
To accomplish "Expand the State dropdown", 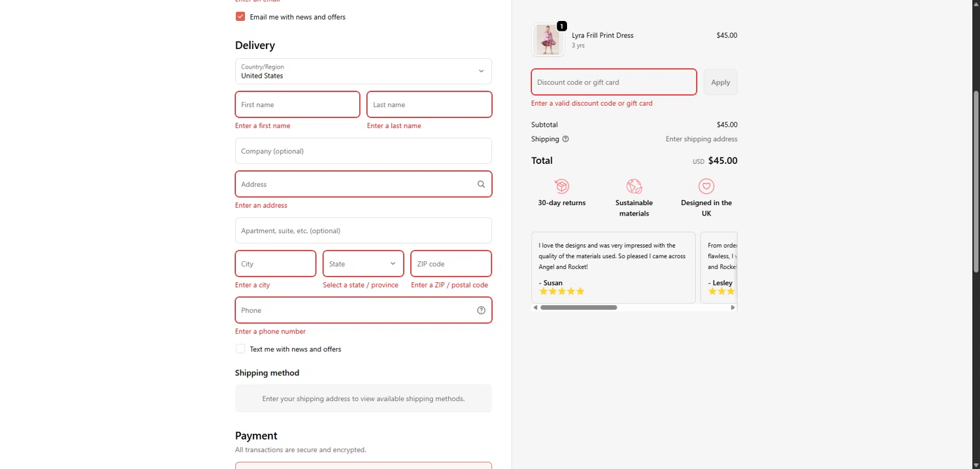I will 363,264.
